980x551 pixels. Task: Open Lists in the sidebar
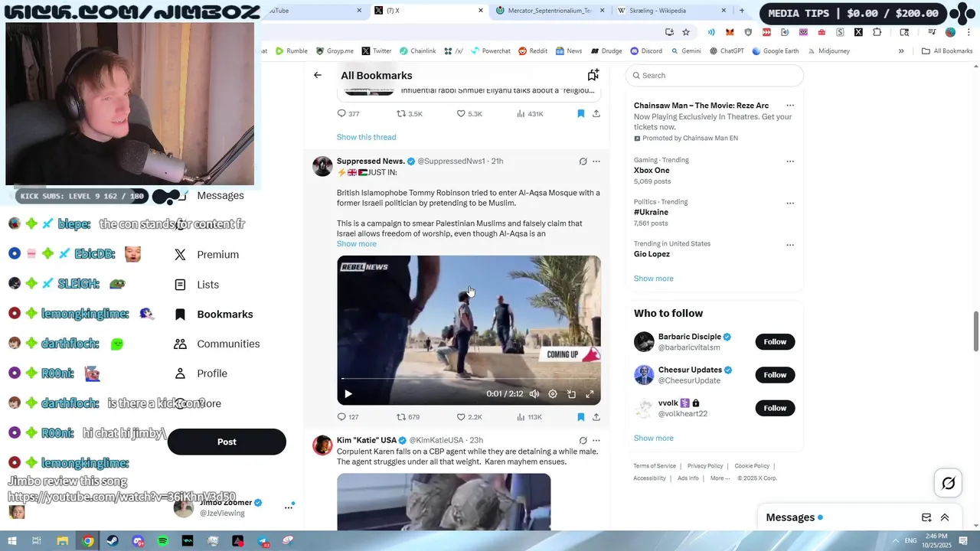(x=196, y=285)
